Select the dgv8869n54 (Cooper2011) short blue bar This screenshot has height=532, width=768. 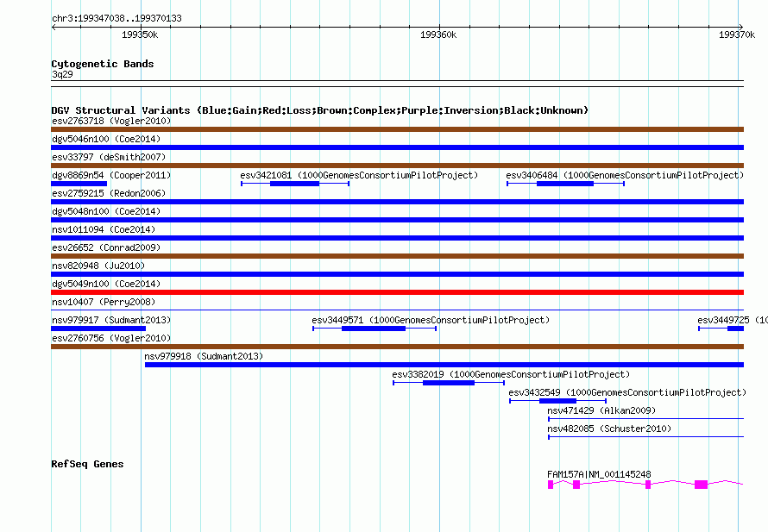(x=79, y=184)
